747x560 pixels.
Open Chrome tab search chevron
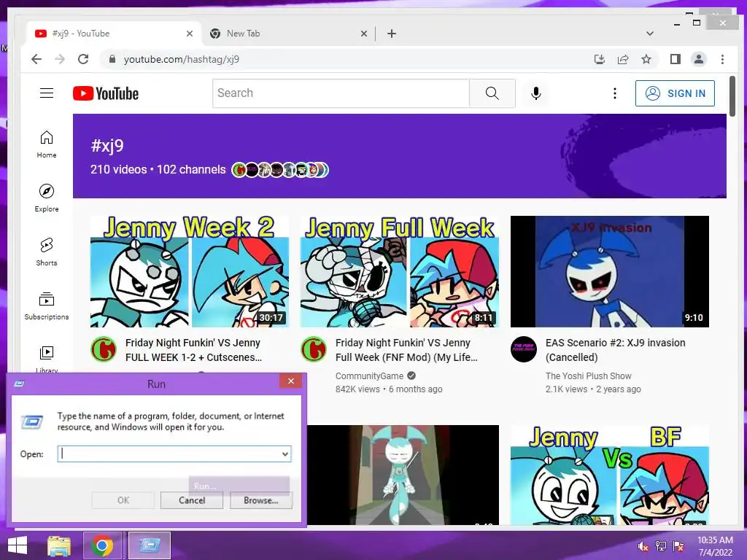650,34
